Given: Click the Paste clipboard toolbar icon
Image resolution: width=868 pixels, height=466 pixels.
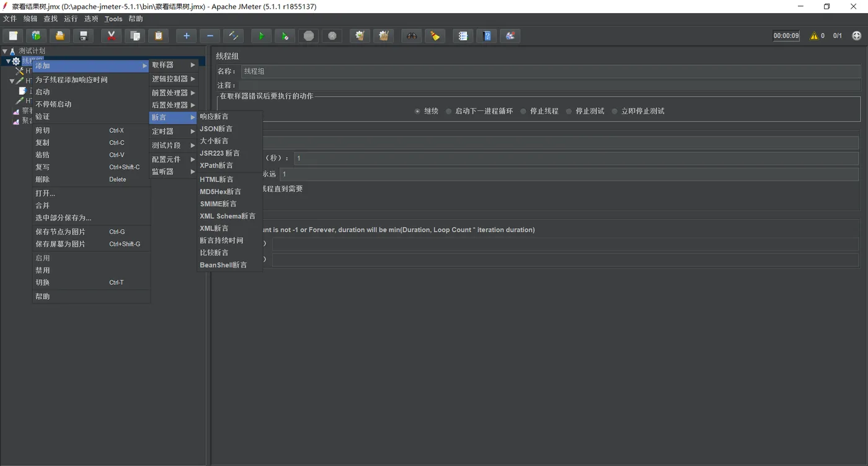Looking at the screenshot, I should (159, 36).
